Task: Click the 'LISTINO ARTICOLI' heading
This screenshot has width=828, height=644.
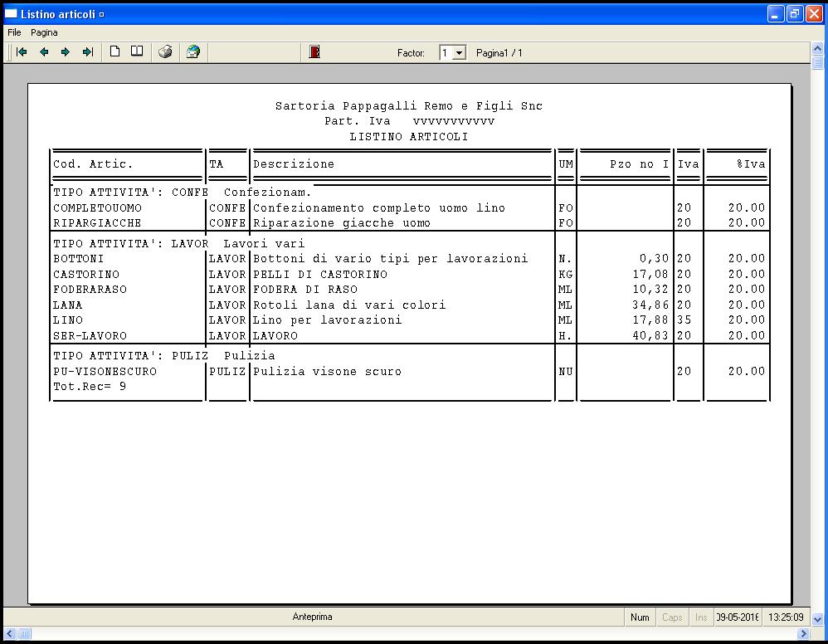Action: click(x=409, y=137)
